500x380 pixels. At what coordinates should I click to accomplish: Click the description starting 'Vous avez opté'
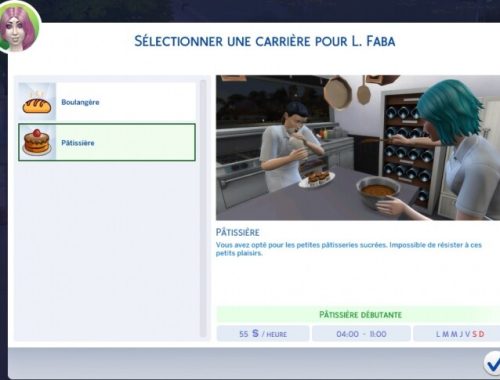click(x=349, y=249)
